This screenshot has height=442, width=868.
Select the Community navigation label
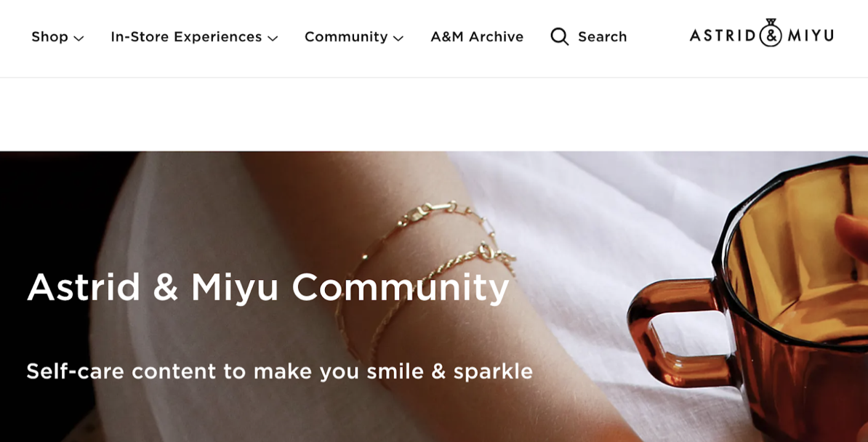point(346,36)
